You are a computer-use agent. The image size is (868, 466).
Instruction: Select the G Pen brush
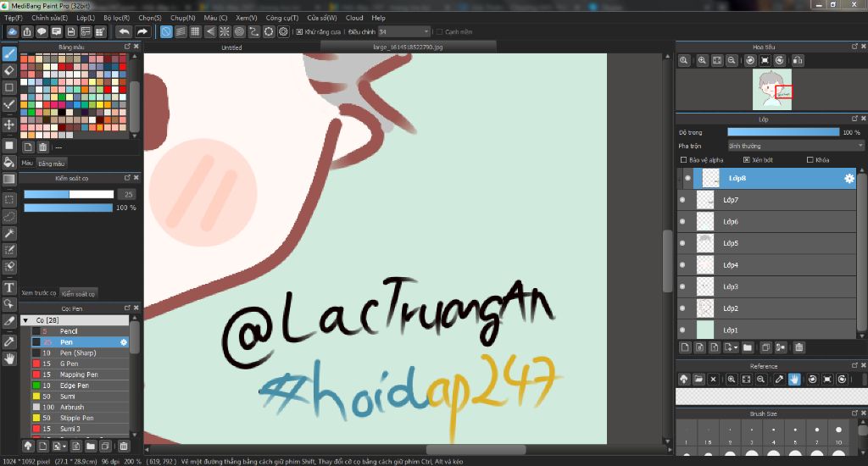pos(81,363)
